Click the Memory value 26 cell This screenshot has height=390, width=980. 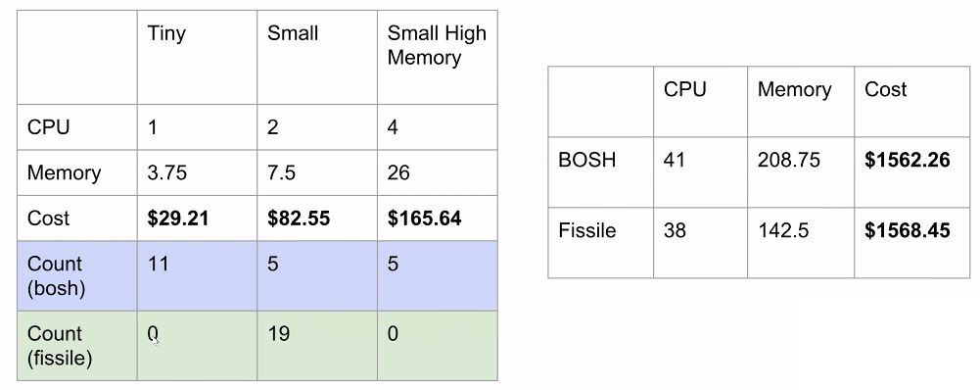pos(438,172)
